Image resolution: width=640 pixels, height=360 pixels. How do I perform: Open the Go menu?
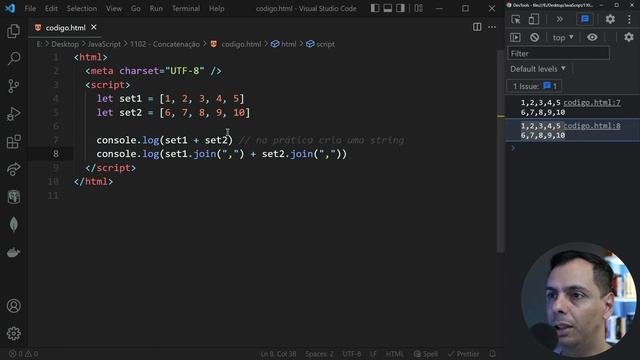click(136, 8)
